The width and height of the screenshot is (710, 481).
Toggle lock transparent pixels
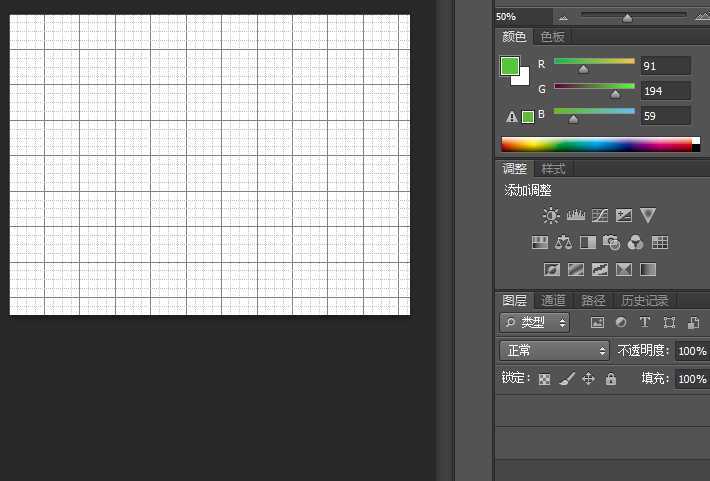point(544,379)
